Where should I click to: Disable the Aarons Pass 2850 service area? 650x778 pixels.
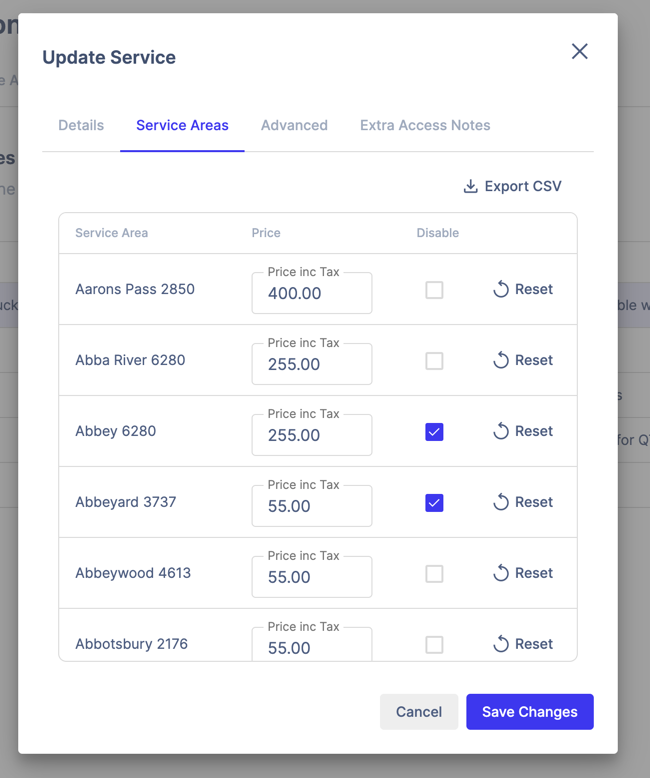(x=434, y=290)
